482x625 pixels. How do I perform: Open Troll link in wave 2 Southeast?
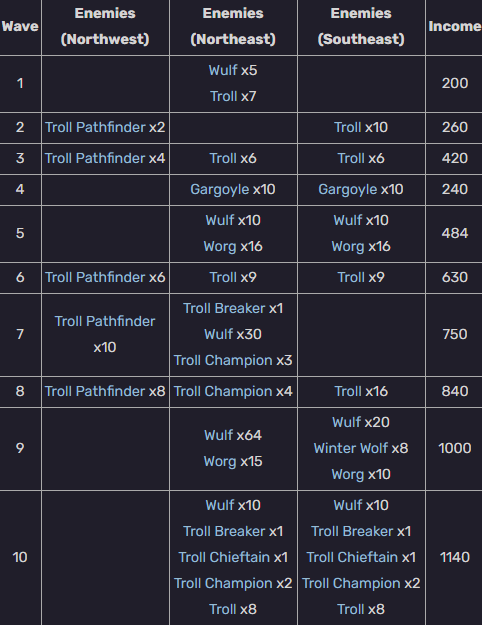click(348, 128)
